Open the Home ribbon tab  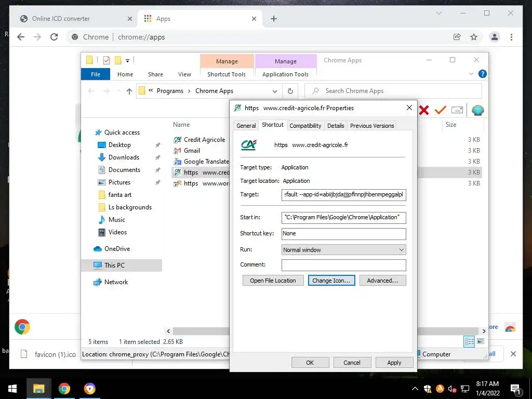click(x=125, y=74)
